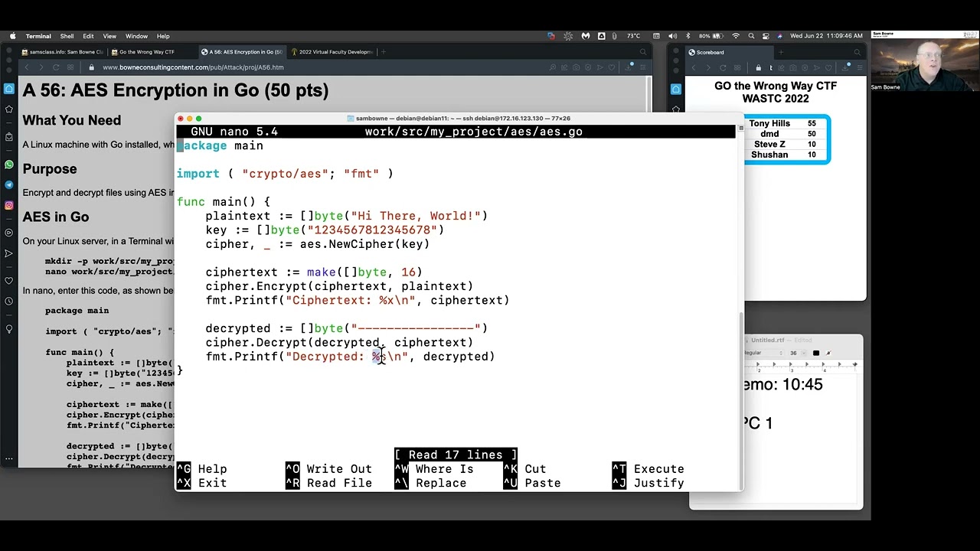Click the text color swatch in TextEdit
The height and width of the screenshot is (551, 980).
816,353
